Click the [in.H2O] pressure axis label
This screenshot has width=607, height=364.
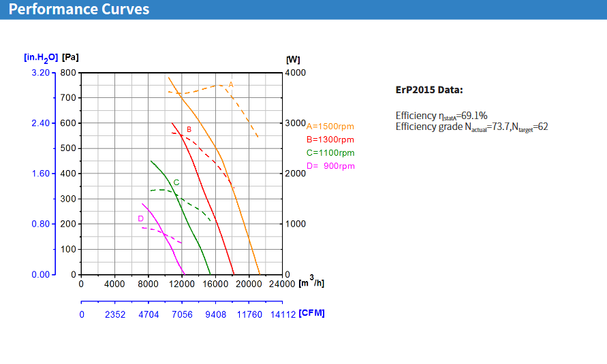[x=41, y=58]
